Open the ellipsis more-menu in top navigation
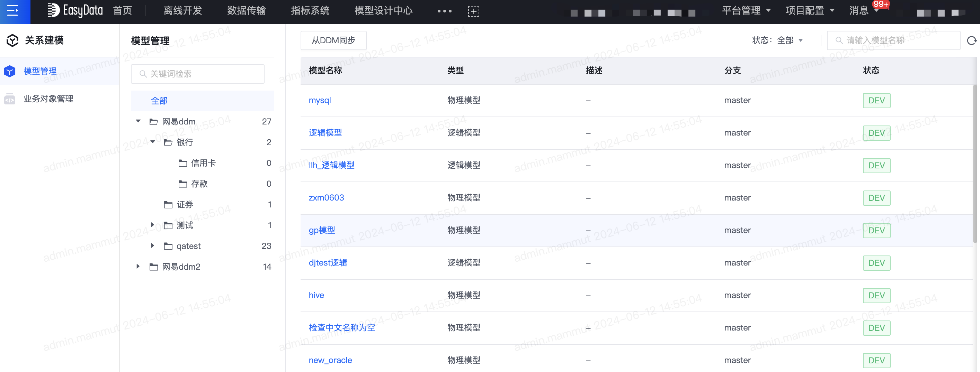Screen dimensions: 980x372 pyautogui.click(x=444, y=11)
